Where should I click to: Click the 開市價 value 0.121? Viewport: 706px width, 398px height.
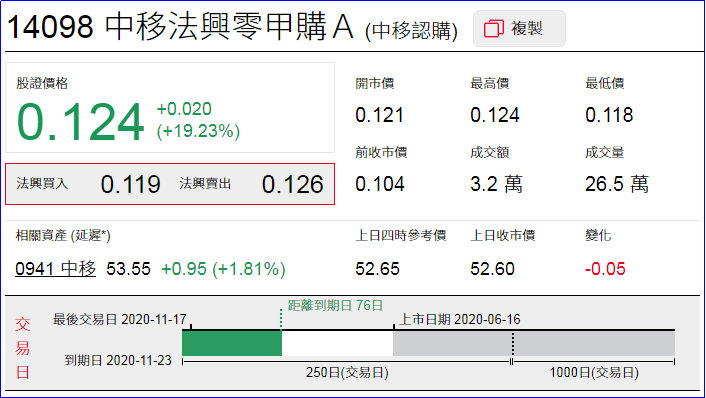click(x=379, y=115)
